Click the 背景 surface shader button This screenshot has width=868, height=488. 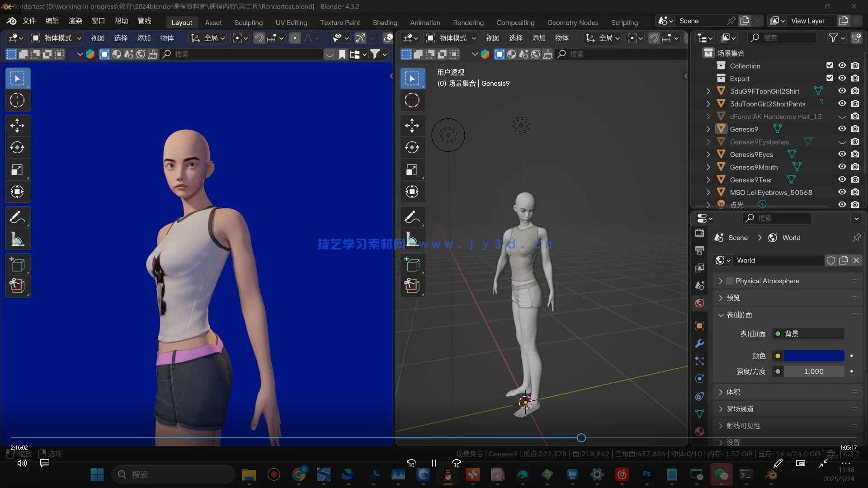coord(808,333)
